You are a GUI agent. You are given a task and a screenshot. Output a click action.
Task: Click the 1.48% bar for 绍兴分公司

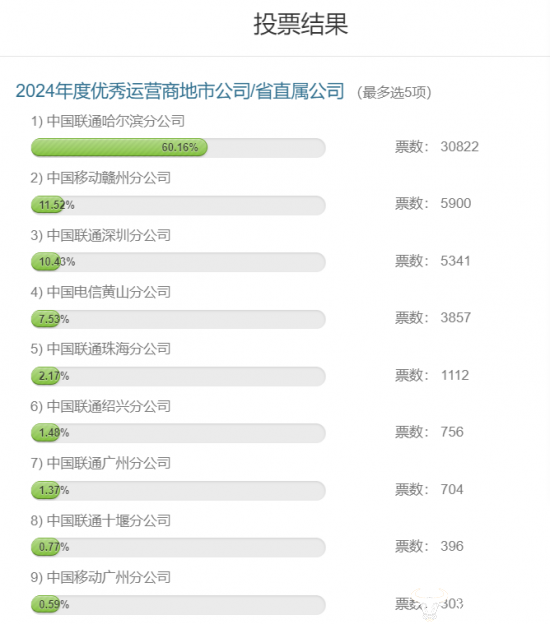(178, 433)
